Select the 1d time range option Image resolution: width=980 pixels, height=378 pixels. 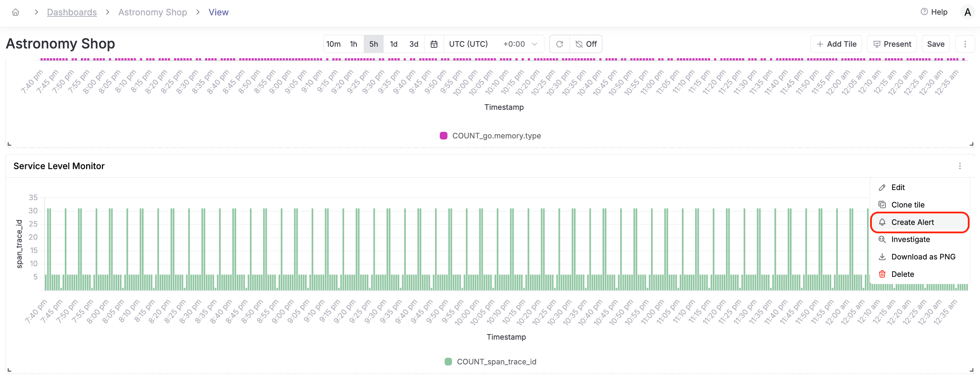point(394,44)
